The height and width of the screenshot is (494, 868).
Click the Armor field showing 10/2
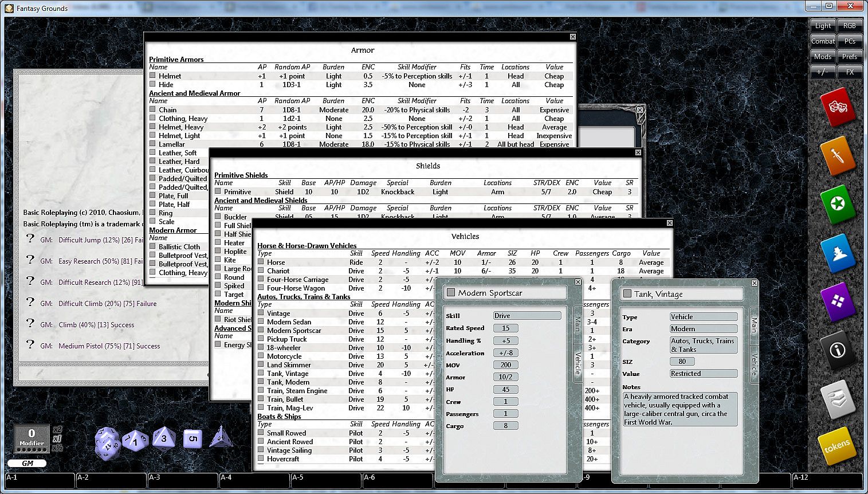pos(505,377)
